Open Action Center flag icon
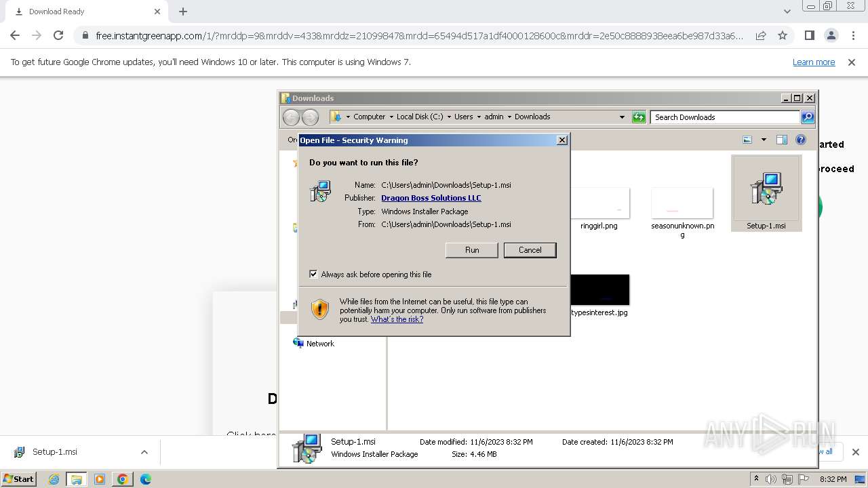Image resolution: width=868 pixels, height=488 pixels. click(x=804, y=479)
